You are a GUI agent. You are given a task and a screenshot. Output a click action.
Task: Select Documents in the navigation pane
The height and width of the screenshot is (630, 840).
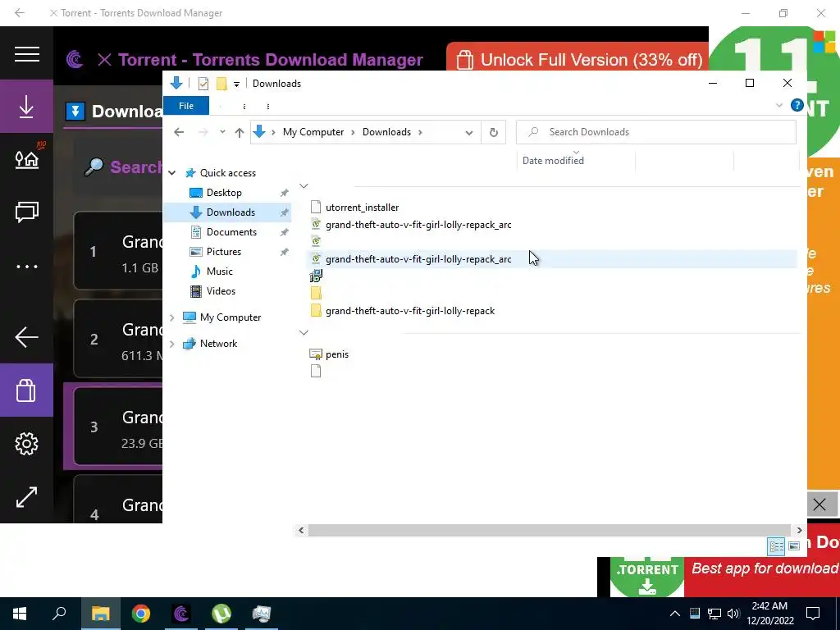tap(231, 232)
